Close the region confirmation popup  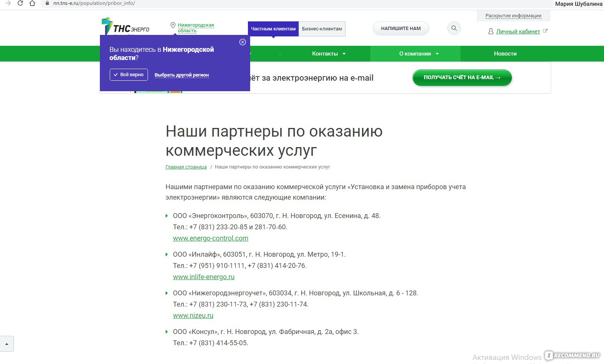point(243,42)
